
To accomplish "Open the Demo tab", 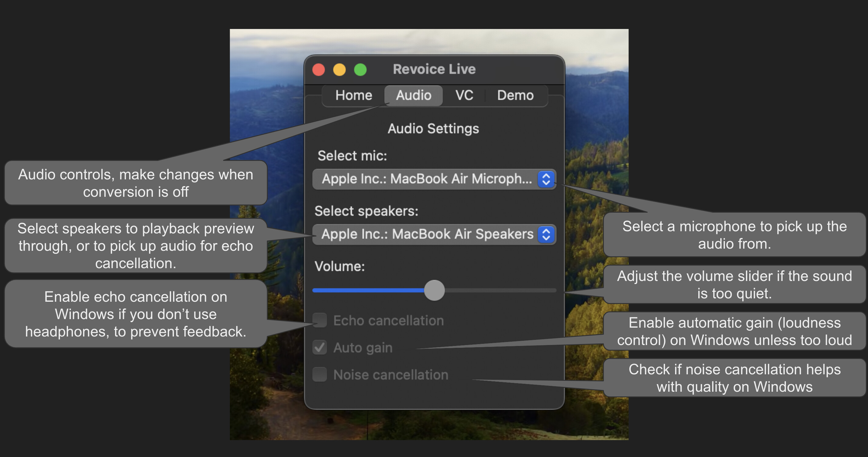I will (515, 95).
